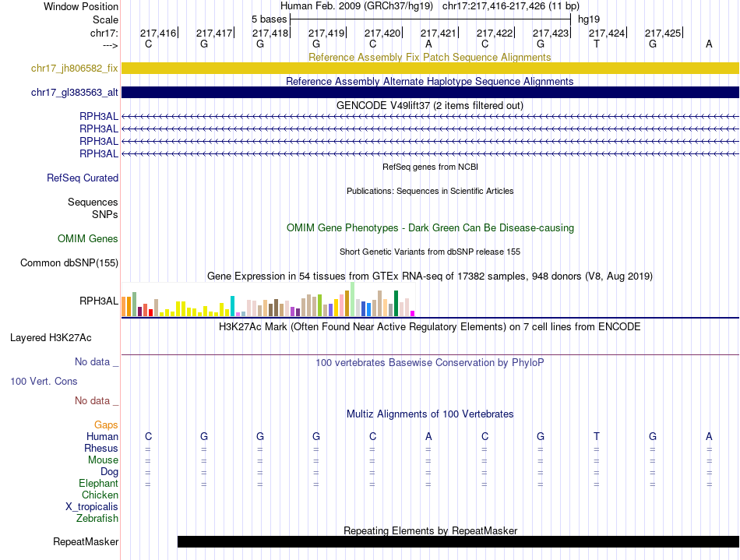Click the H3K27Ac Mark ENCODE heading
This screenshot has height=560, width=740.
[x=429, y=327]
